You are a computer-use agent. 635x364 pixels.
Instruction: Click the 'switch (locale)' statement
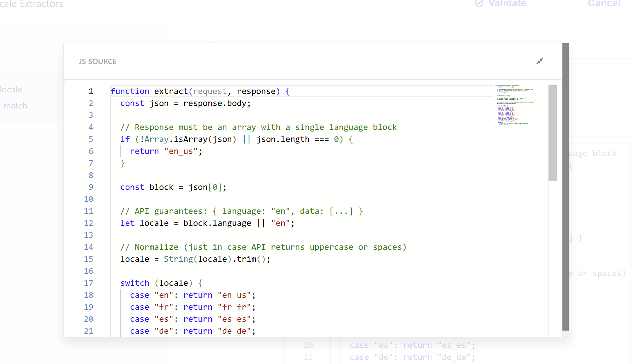point(161,283)
